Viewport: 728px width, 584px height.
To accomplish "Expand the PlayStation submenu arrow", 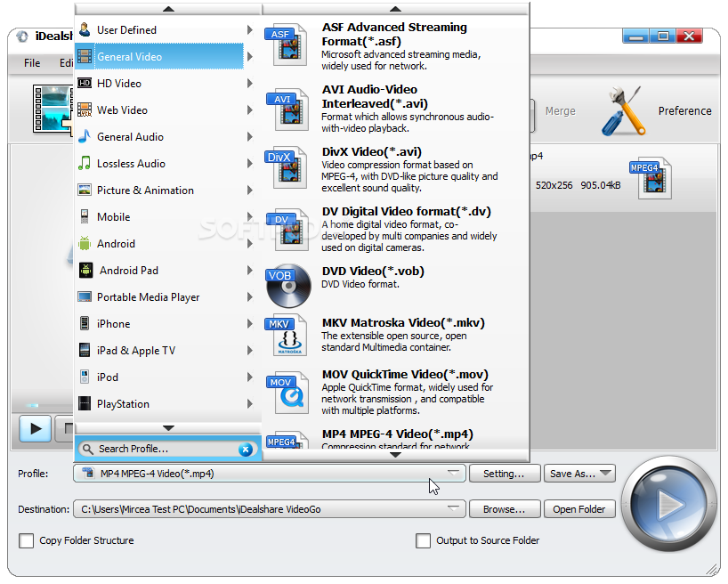I will pos(250,404).
